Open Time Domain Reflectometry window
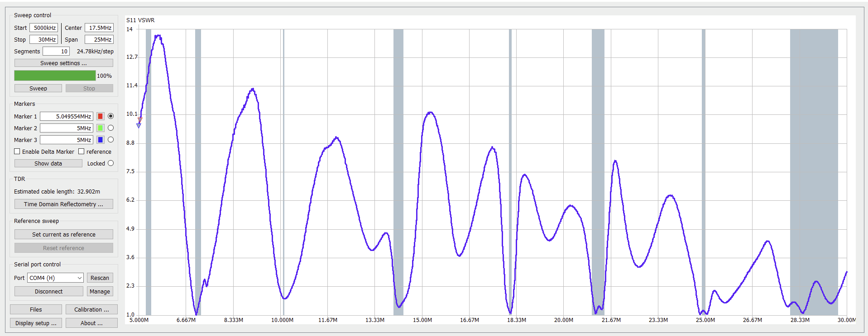The image size is (868, 336). coord(63,204)
